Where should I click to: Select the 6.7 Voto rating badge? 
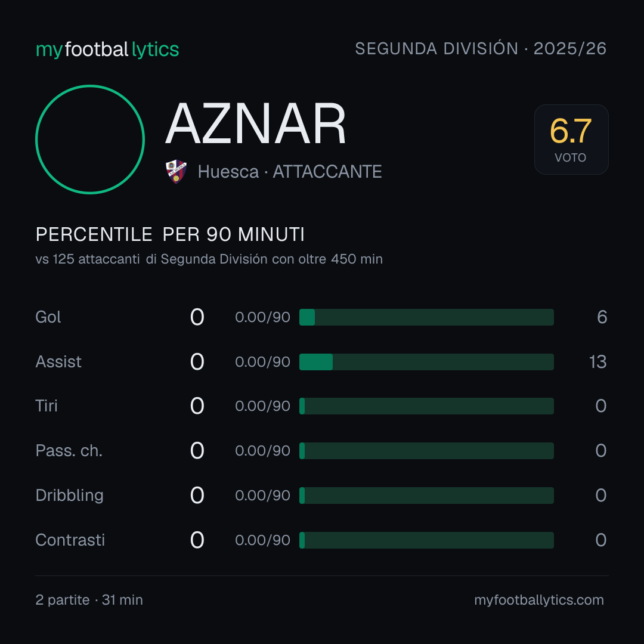(x=571, y=139)
